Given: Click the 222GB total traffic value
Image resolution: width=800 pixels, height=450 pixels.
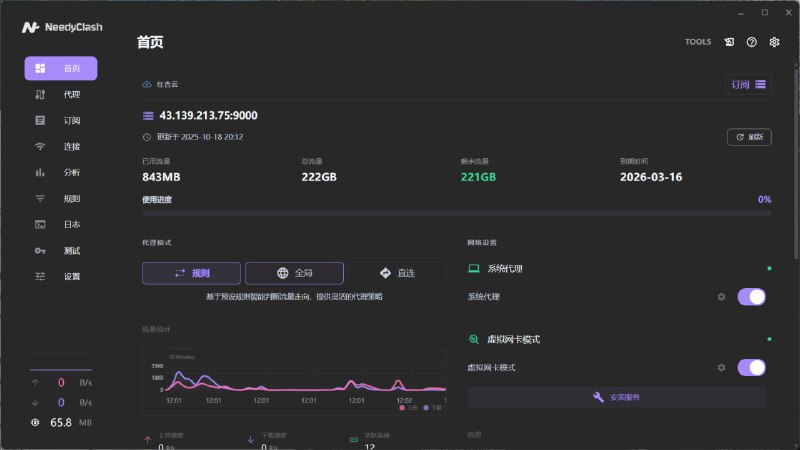Looking at the screenshot, I should coord(319,177).
